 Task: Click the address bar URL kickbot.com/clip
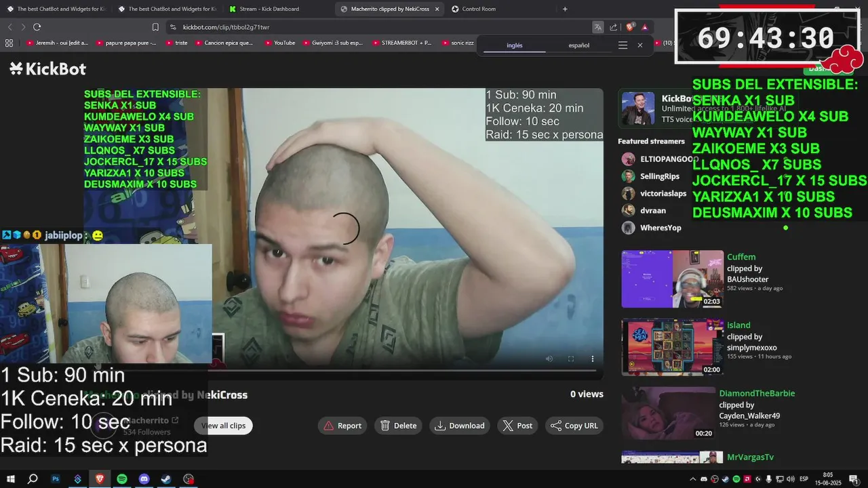226,27
